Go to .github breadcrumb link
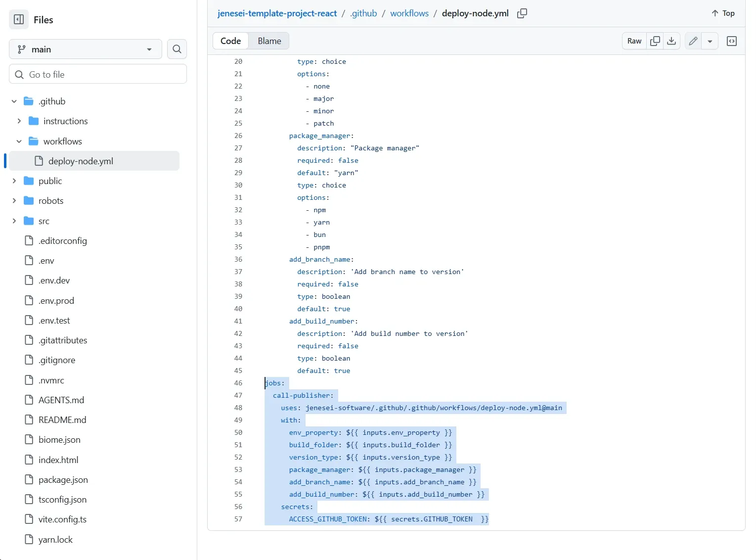Screen dimensions: 756x560 point(363,13)
